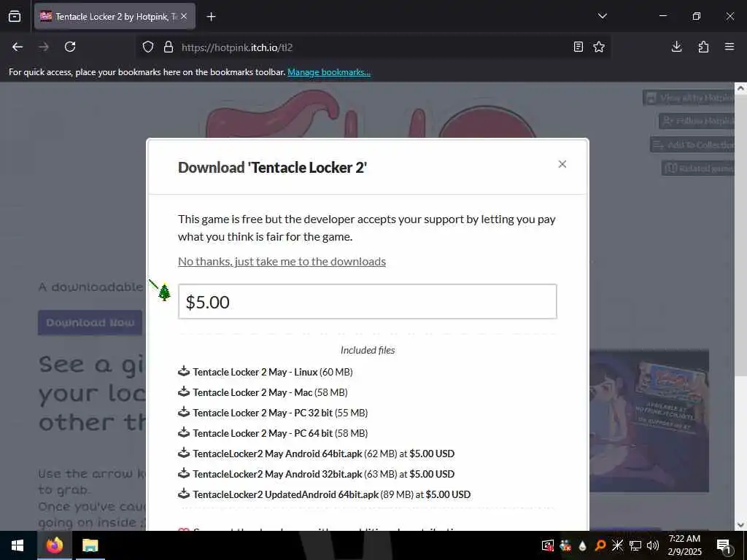Viewport: 747px width, 560px height.
Task: Open a new browser tab
Action: click(211, 17)
